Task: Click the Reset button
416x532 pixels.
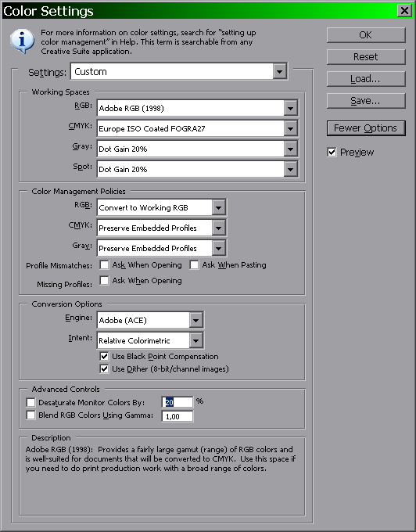Action: click(x=366, y=56)
